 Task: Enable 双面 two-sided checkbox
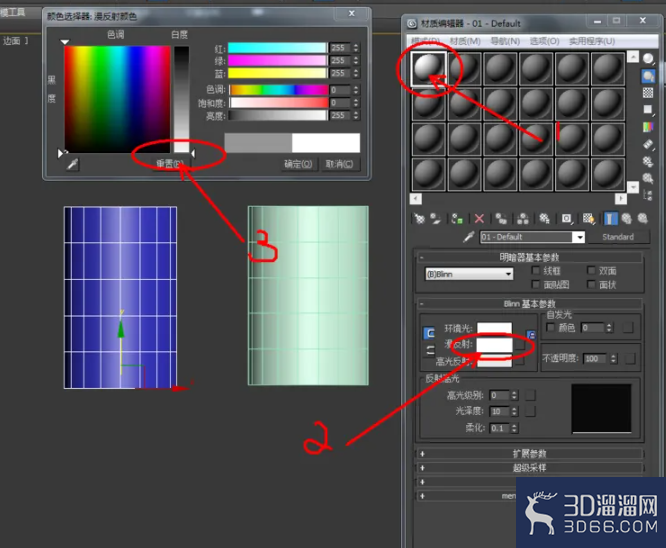tap(591, 271)
